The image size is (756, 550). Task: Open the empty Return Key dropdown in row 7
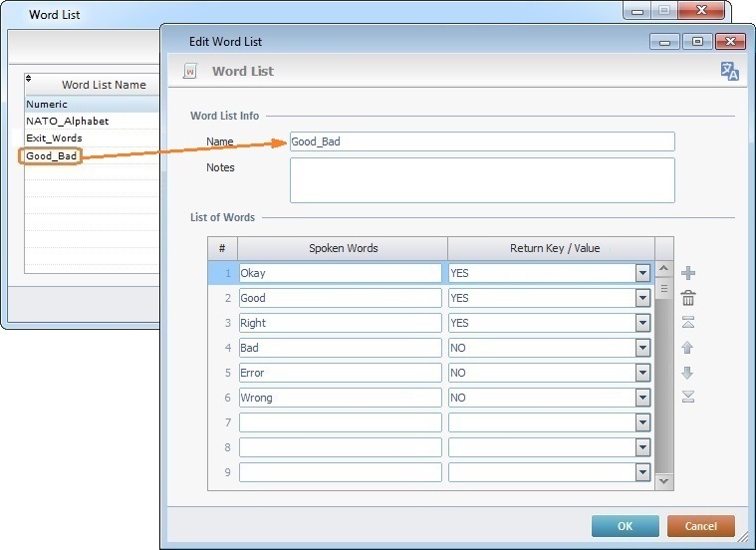(642, 422)
